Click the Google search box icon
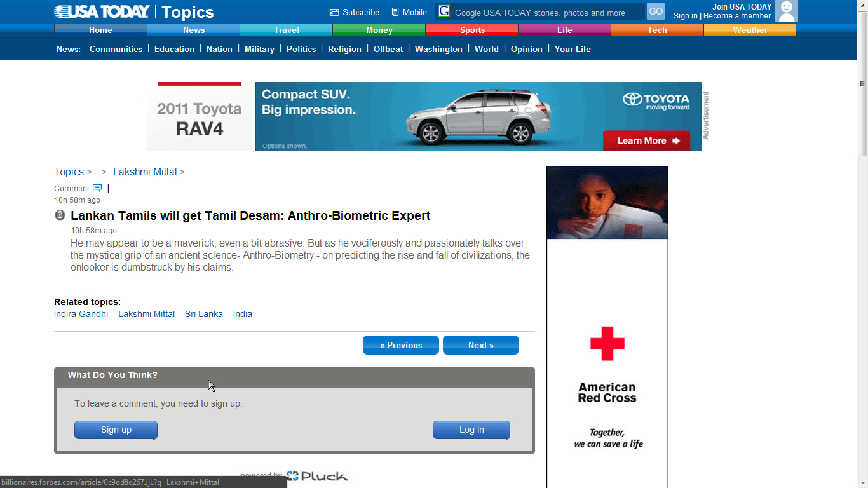868x488 pixels. point(444,11)
